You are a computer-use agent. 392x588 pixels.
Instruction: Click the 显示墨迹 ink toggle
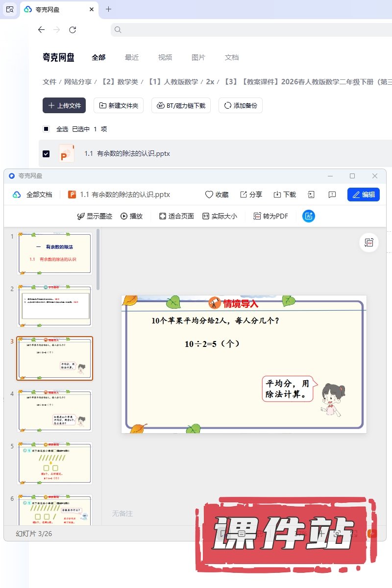tap(95, 216)
